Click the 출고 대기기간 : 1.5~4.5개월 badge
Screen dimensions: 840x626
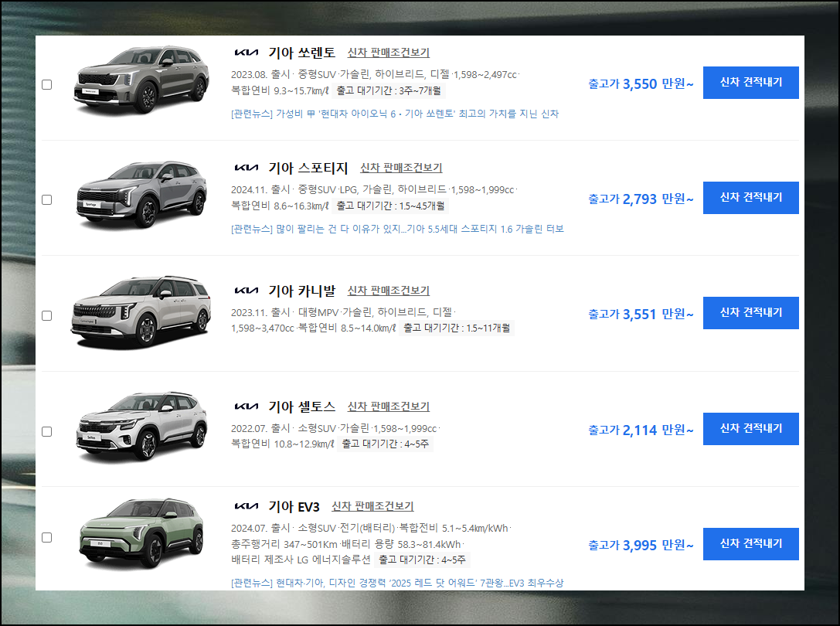[x=390, y=206]
